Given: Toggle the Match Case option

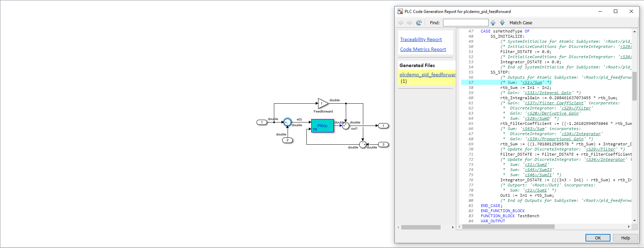Looking at the screenshot, I should point(521,23).
